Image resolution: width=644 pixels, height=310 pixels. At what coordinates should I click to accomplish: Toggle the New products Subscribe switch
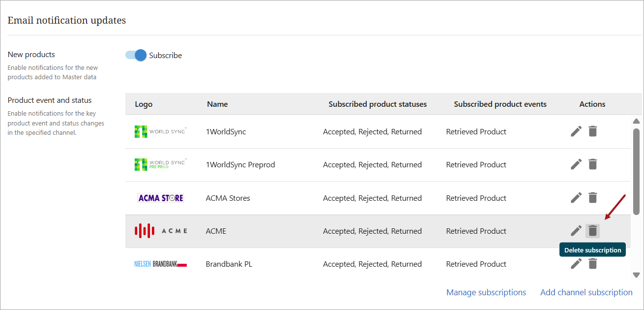(x=136, y=55)
